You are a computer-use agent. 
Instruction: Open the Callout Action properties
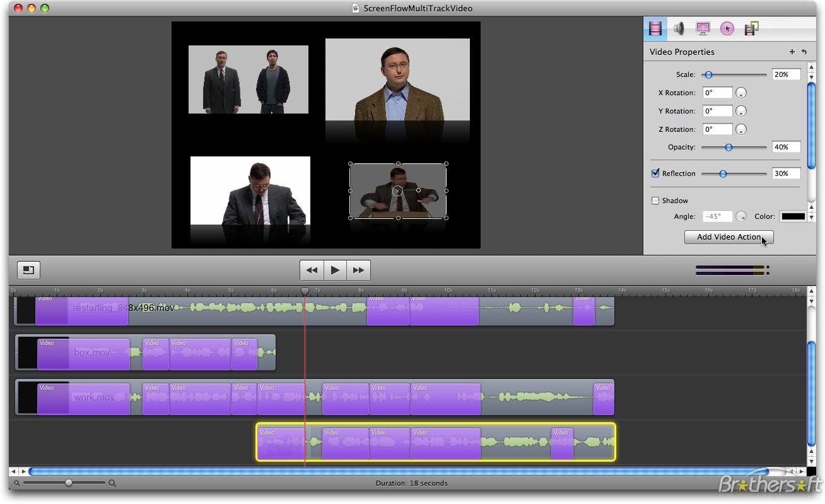727,28
